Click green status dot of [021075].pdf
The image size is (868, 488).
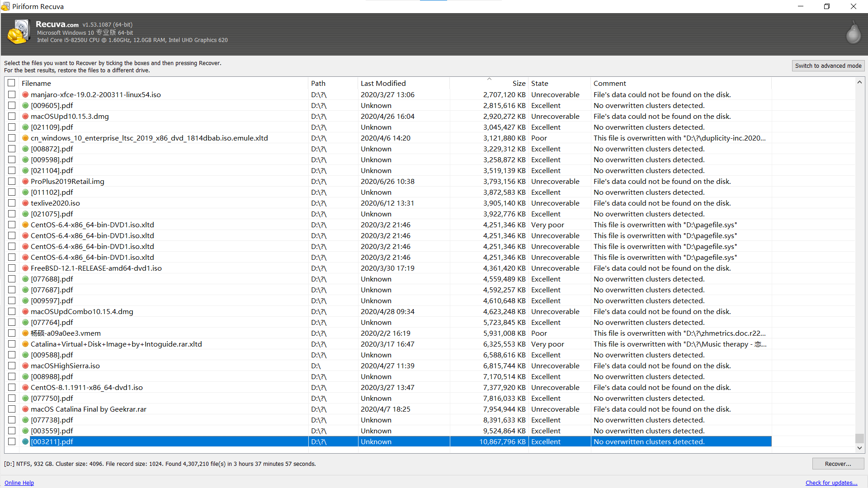[x=25, y=214]
